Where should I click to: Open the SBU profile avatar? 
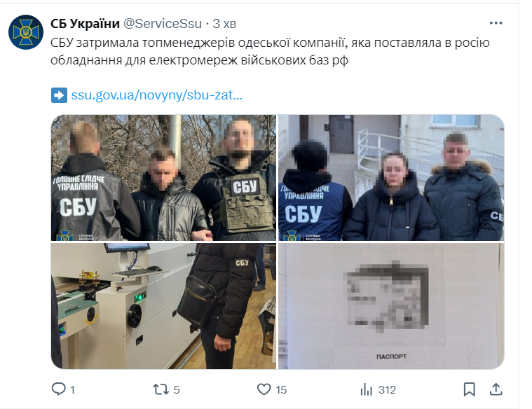26,32
